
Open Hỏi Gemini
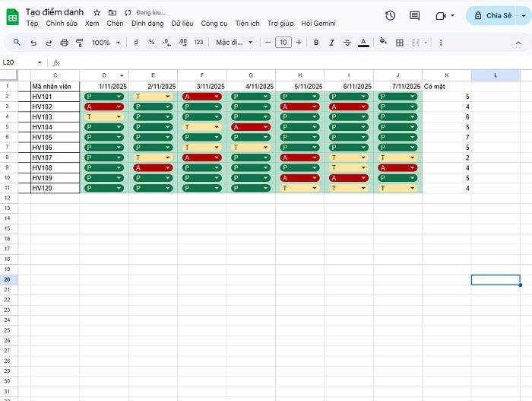tap(318, 24)
